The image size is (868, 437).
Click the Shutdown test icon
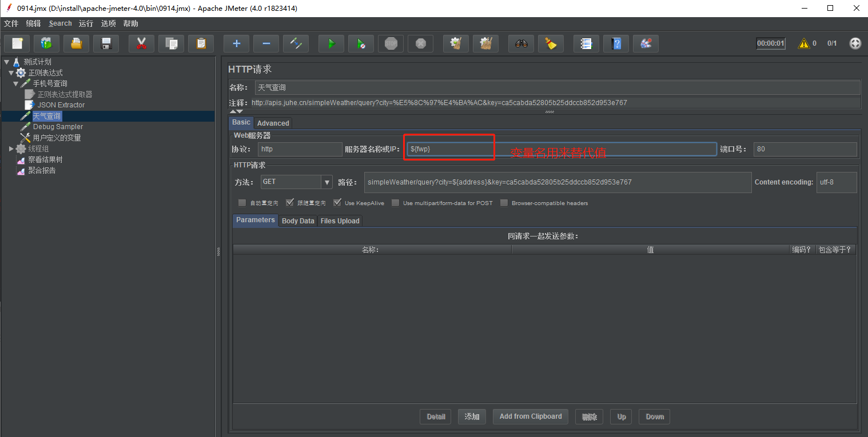point(421,43)
